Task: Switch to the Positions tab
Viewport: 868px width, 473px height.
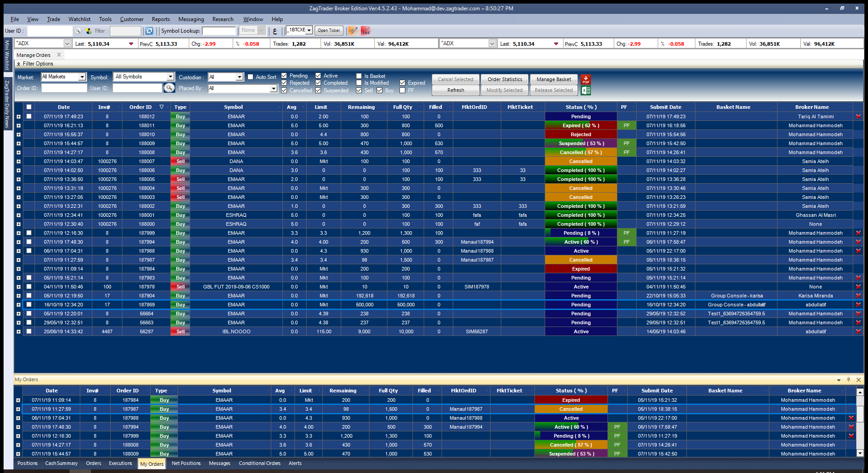Action: tap(27, 463)
